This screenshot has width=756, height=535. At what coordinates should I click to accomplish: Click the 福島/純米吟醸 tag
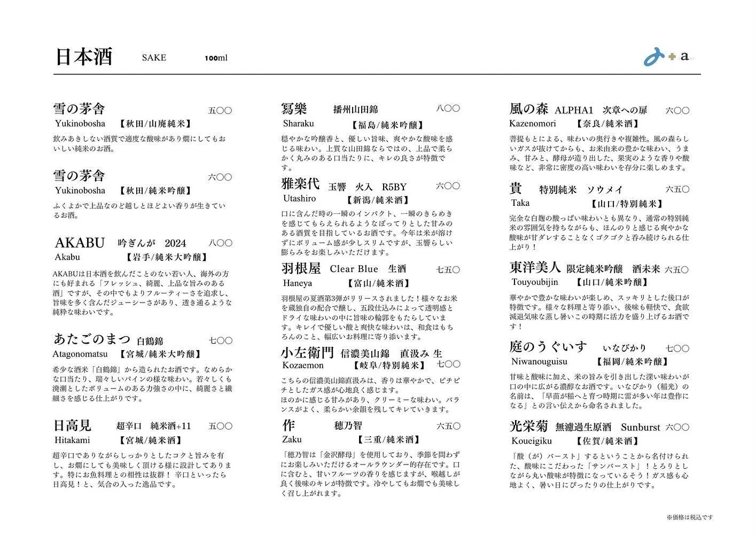[387, 125]
